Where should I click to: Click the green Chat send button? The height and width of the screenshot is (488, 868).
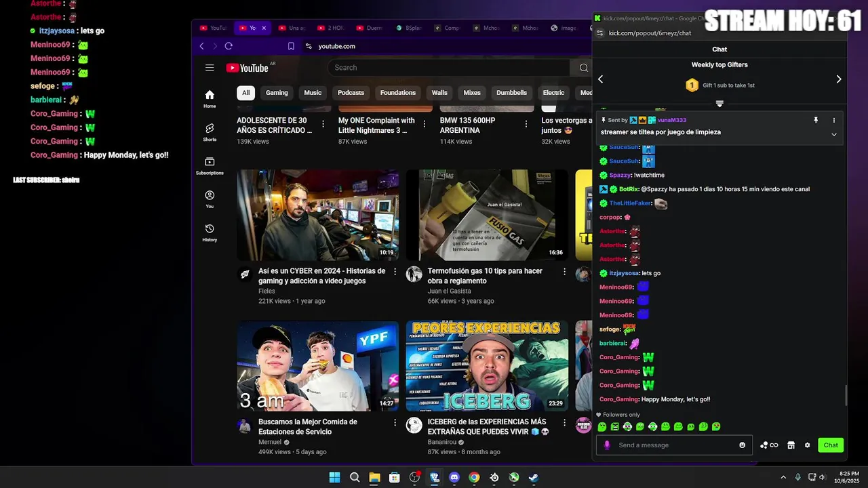[x=831, y=445]
